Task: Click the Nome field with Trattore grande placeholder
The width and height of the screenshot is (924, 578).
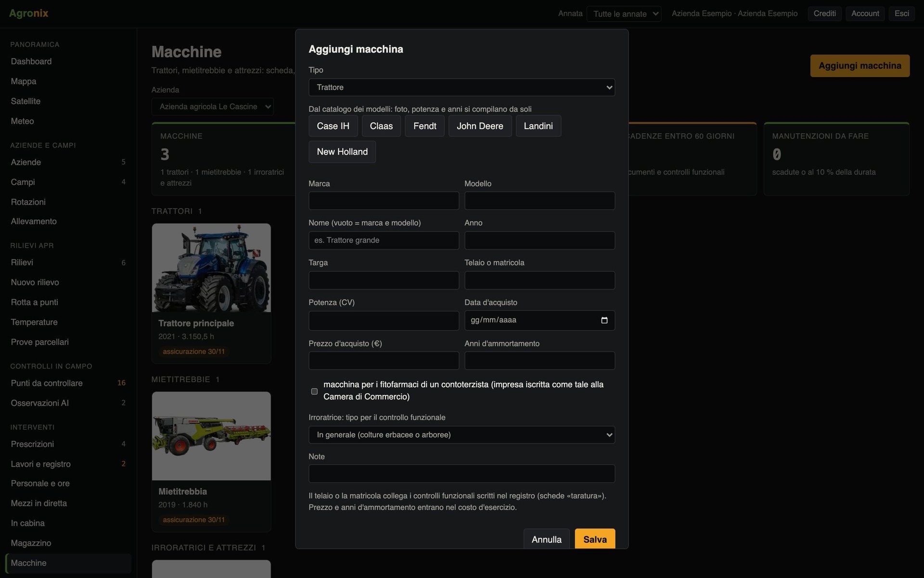Action: 384,240
